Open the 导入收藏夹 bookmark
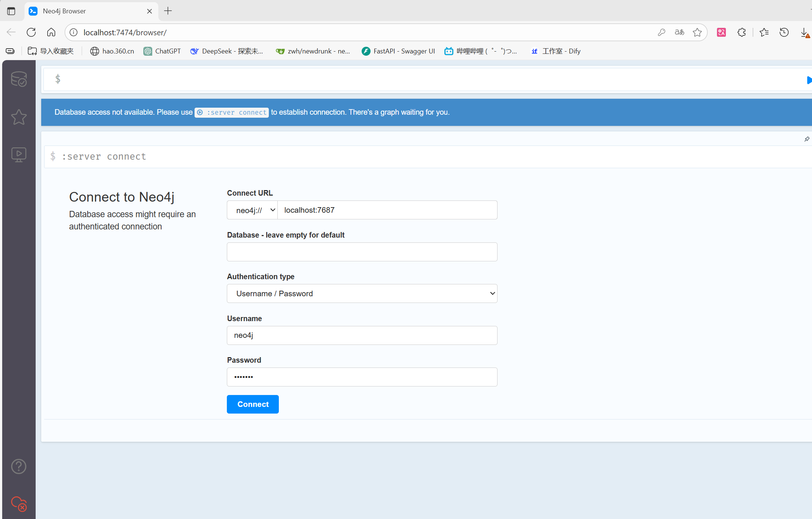The height and width of the screenshot is (519, 812). click(51, 51)
